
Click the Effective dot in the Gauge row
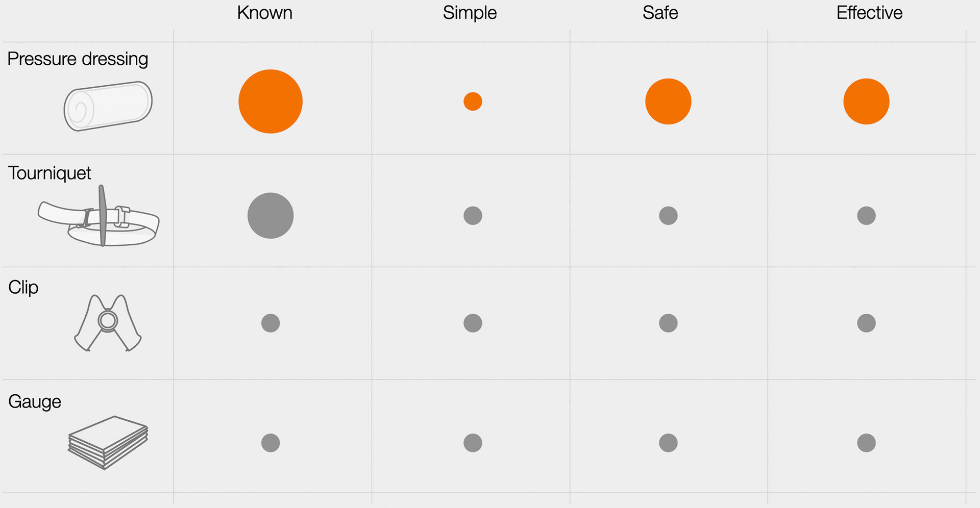coord(866,443)
